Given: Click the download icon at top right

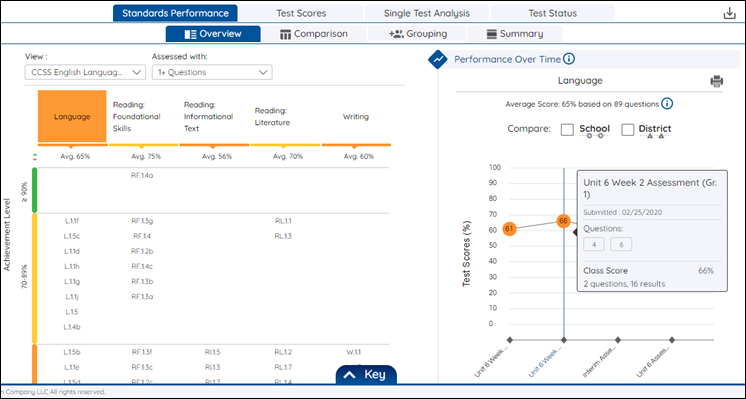Looking at the screenshot, I should (729, 13).
